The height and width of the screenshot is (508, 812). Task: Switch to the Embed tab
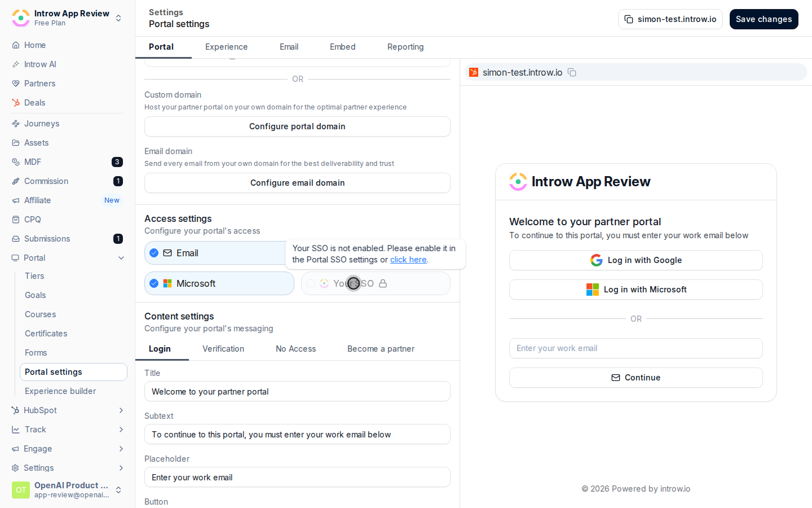pos(342,47)
